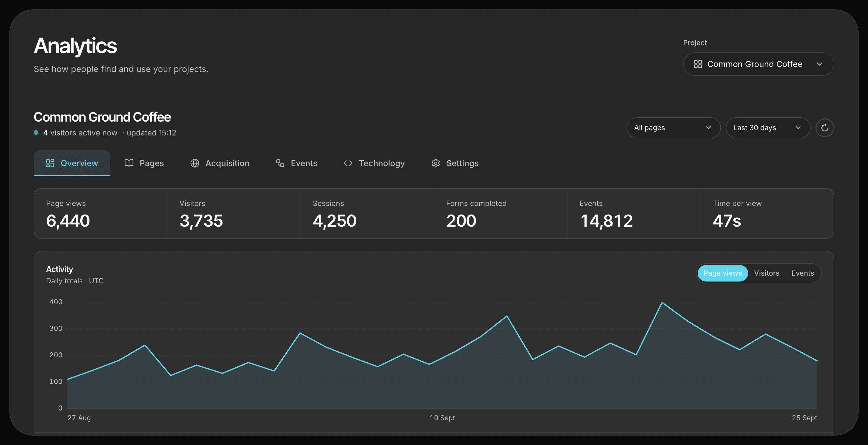Show Page views in Activity chart
Viewport: 868px width, 445px height.
(722, 273)
